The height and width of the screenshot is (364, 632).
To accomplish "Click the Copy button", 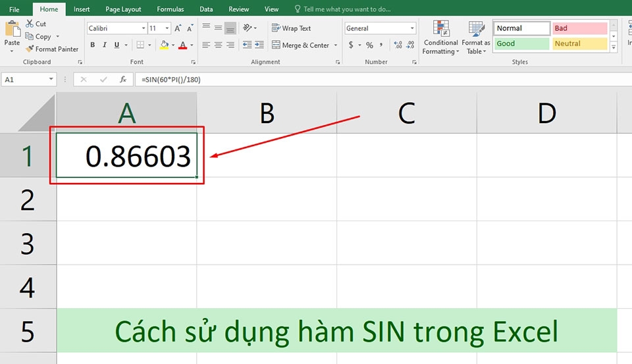I will click(x=38, y=36).
